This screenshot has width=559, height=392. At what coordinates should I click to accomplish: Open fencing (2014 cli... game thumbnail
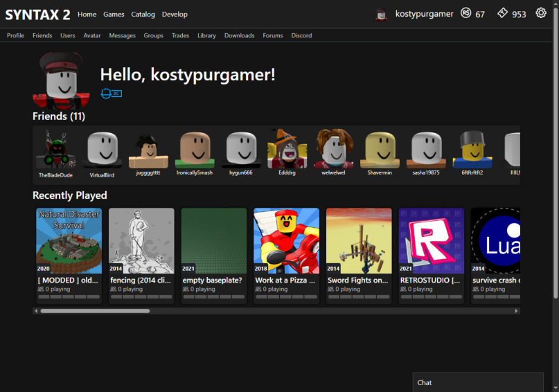click(x=141, y=240)
